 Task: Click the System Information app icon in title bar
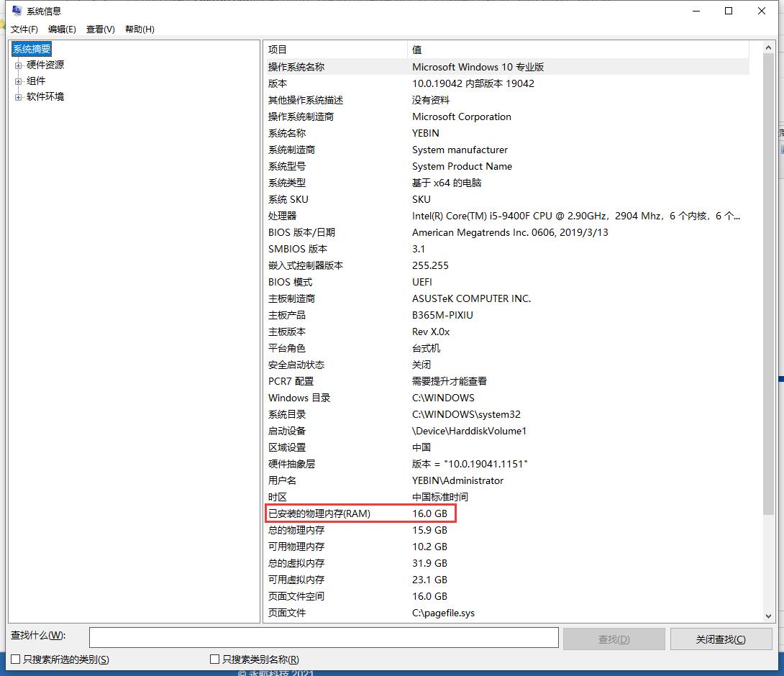coord(17,11)
